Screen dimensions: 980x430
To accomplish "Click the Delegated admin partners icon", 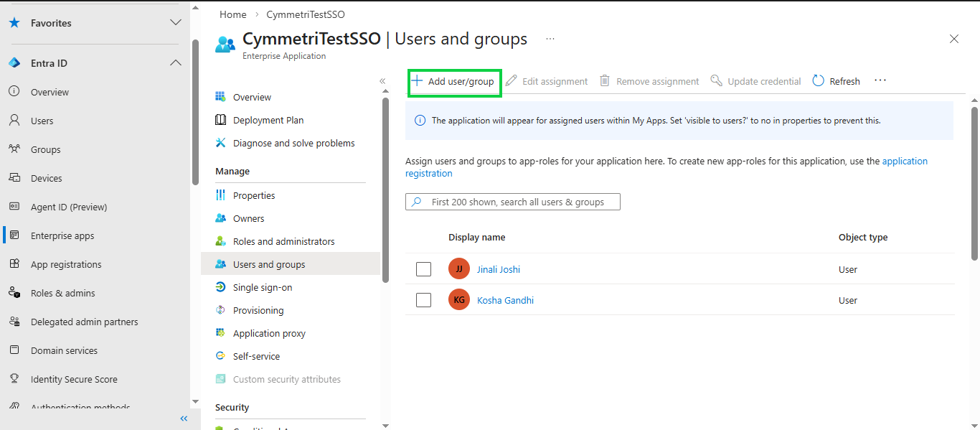I will [14, 322].
